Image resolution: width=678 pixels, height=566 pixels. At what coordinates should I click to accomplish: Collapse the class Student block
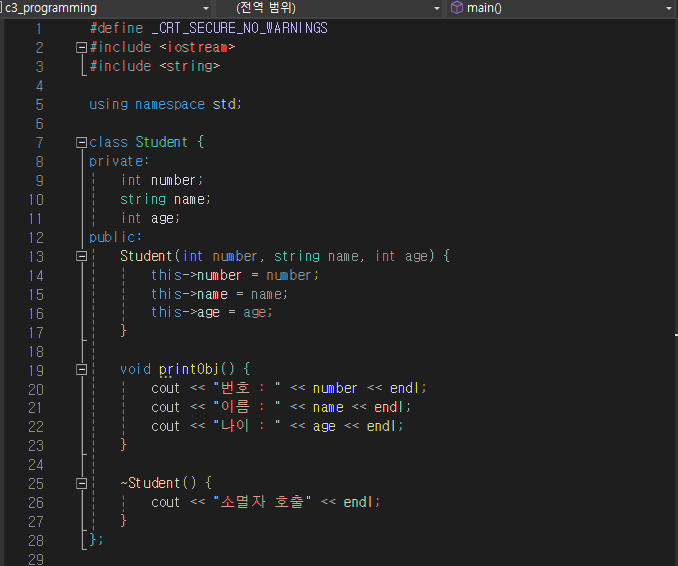(x=81, y=142)
